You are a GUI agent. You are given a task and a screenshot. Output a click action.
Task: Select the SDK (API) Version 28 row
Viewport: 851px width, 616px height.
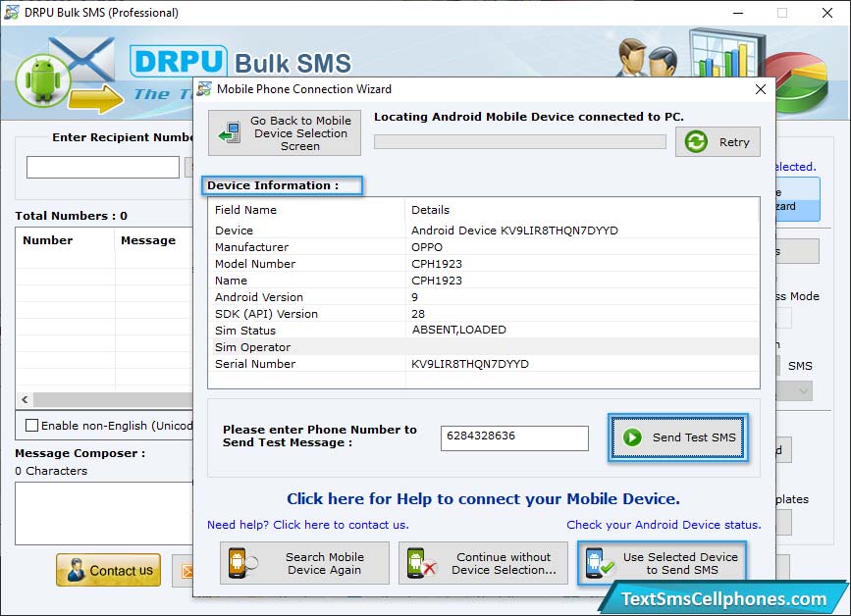point(483,314)
